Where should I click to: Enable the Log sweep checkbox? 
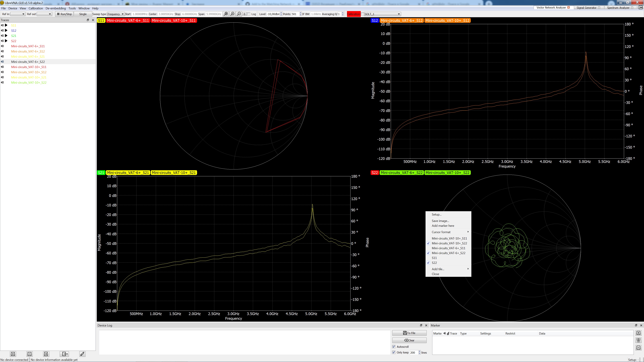tap(249, 14)
